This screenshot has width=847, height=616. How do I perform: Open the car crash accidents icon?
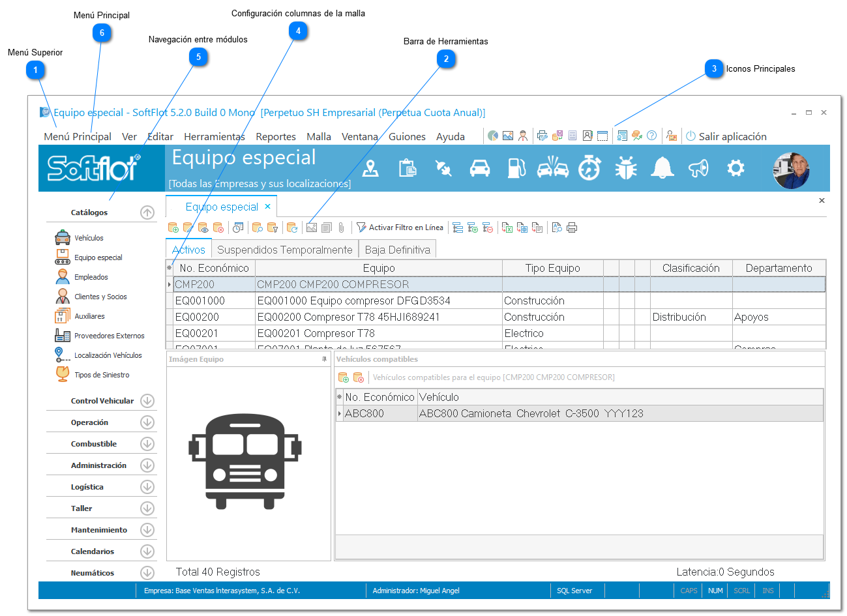tap(553, 168)
